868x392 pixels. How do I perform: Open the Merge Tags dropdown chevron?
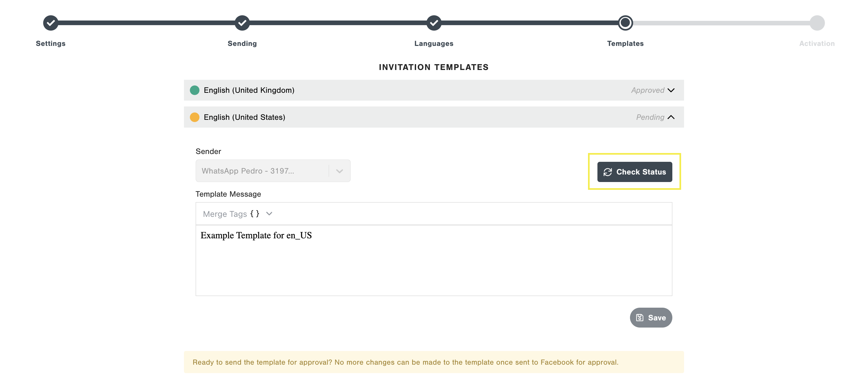click(x=269, y=214)
